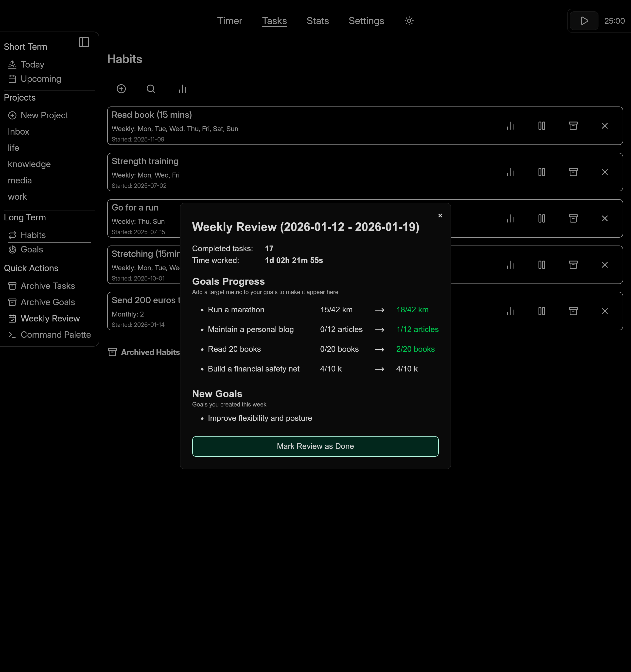Image resolution: width=631 pixels, height=672 pixels.
Task: Open the habits statistics chart view
Action: pos(182,89)
